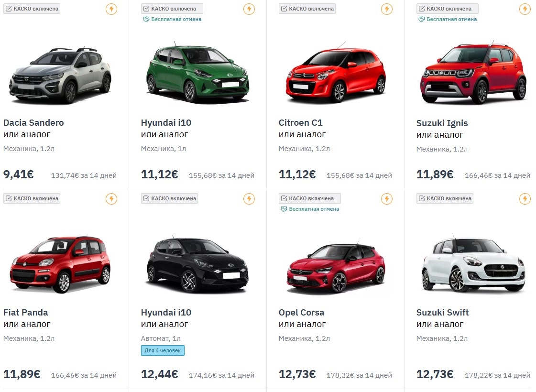
Task: Select the lightning bolt icon on Fiat Panda card
Action: 111,198
